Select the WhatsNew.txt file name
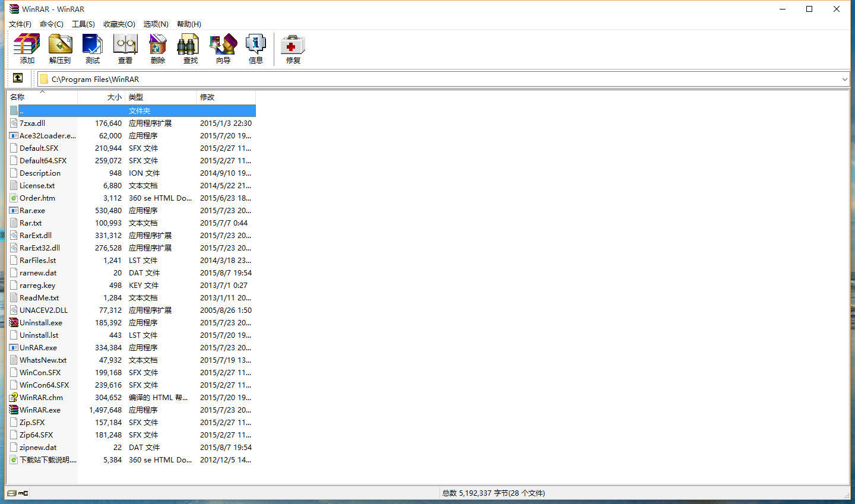The image size is (855, 504). coord(43,360)
